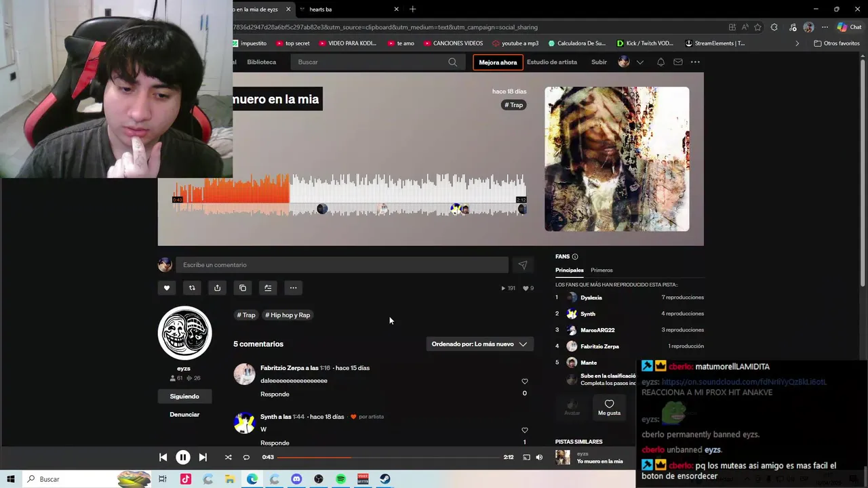Reply to Fabritzio Zerpa's comment via Responde
The image size is (868, 488).
(x=275, y=394)
